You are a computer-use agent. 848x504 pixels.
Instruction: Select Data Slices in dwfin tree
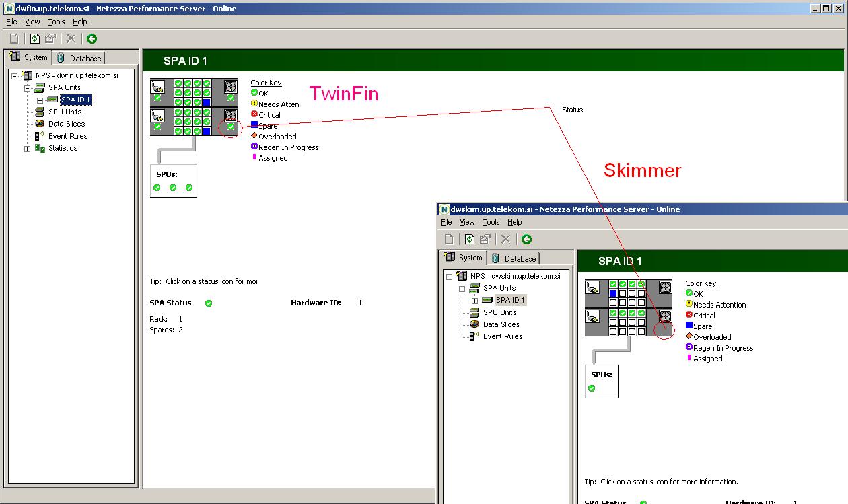67,124
